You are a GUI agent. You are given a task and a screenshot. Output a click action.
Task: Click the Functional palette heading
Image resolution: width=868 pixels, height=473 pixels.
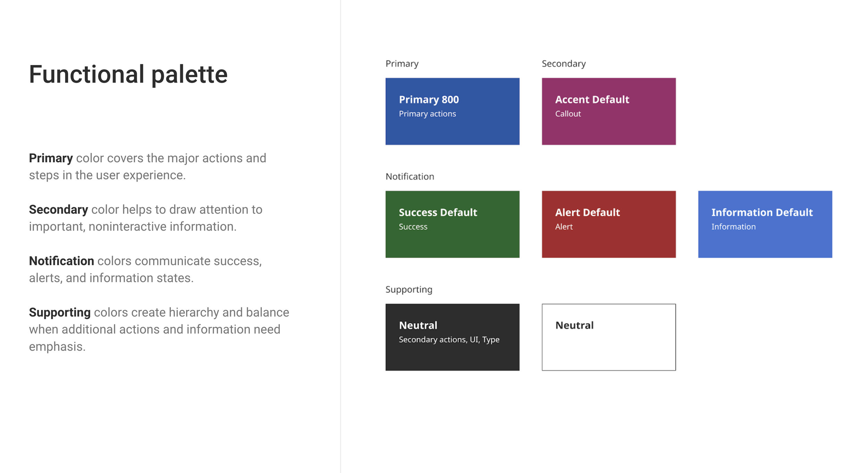click(128, 74)
